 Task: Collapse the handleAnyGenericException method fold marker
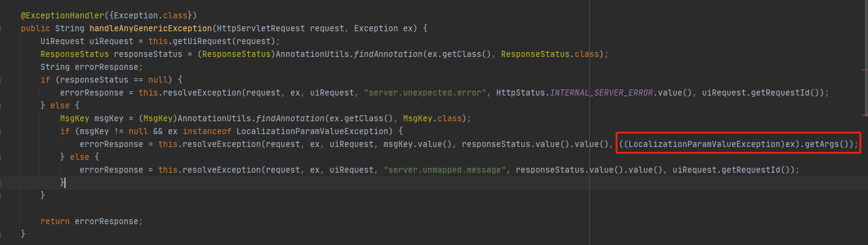[4, 28]
